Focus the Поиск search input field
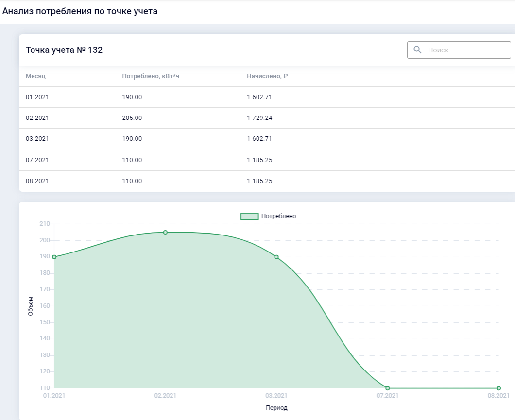This screenshot has width=515, height=420. (464, 50)
